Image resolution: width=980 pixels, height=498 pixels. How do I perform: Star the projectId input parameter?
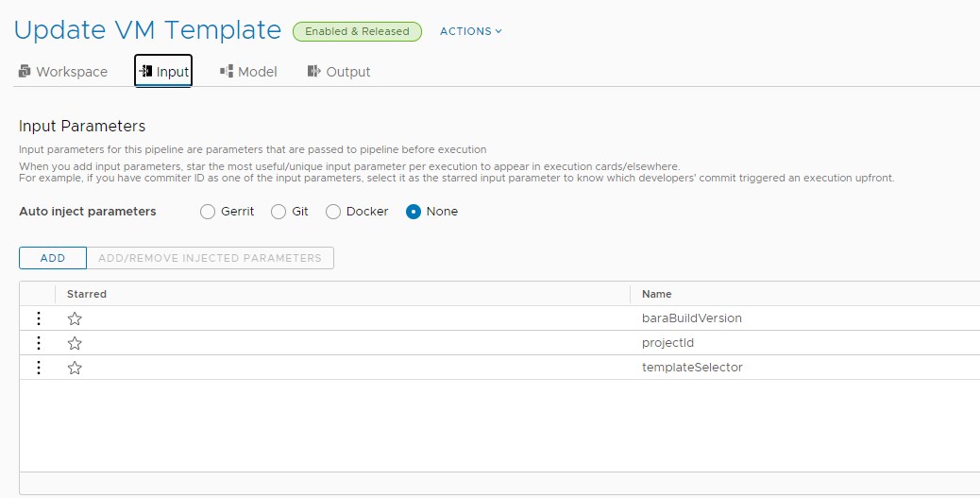75,343
